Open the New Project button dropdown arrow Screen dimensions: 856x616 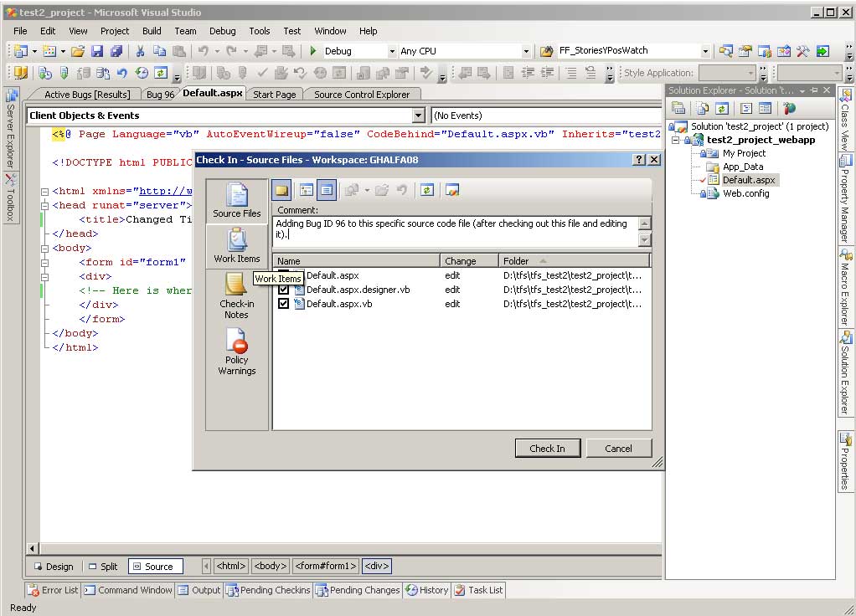(x=34, y=51)
